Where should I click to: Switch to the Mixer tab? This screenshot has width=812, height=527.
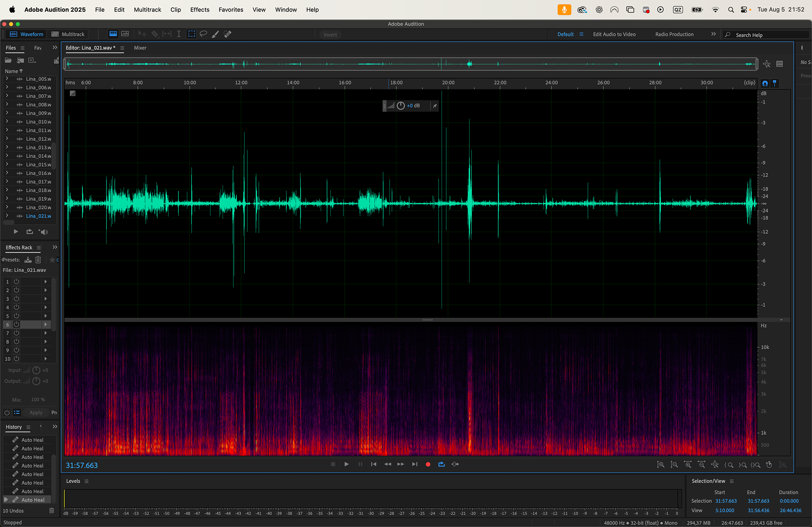pos(140,48)
